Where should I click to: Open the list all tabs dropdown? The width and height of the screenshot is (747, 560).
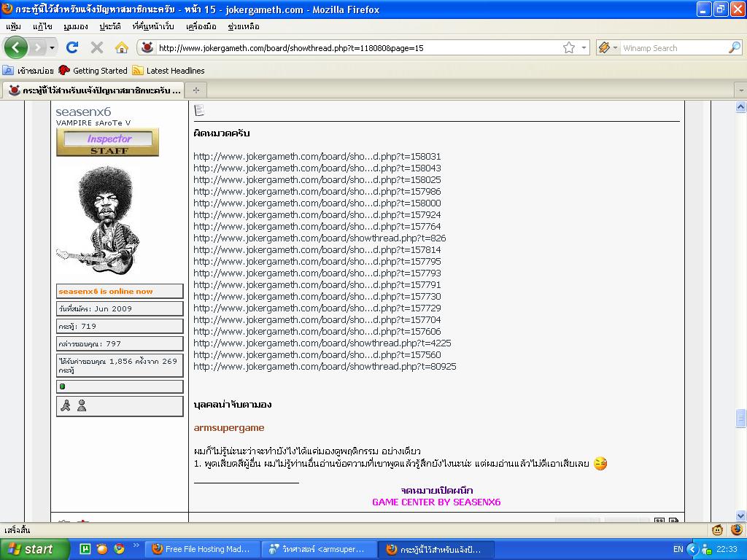(741, 90)
